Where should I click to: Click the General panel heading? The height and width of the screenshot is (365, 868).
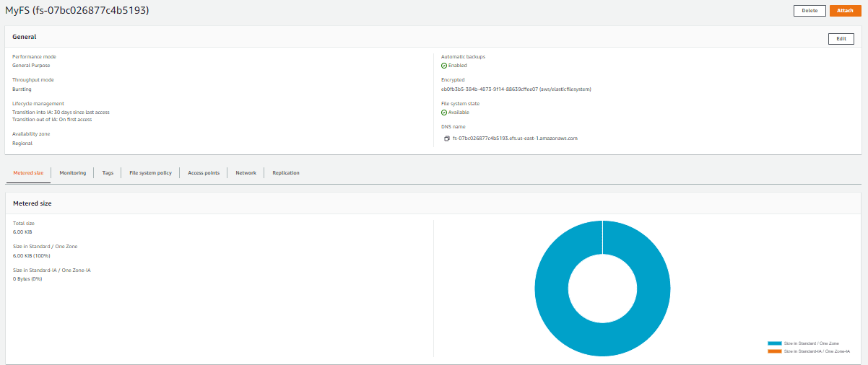[25, 37]
